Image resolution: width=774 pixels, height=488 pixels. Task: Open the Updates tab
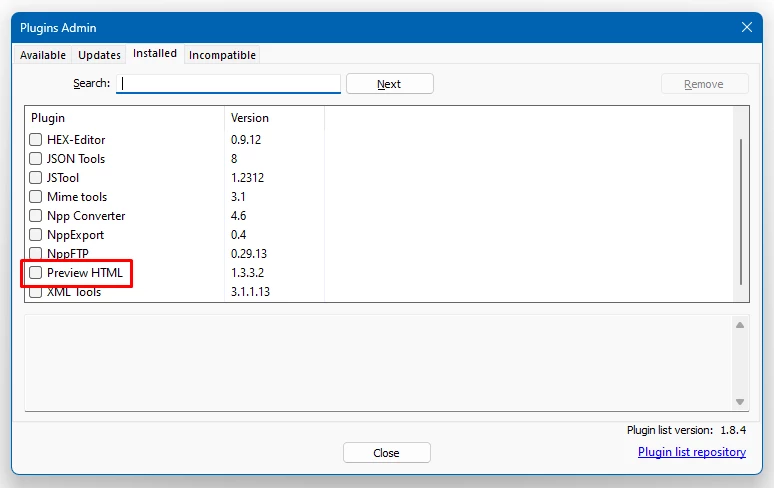click(99, 55)
